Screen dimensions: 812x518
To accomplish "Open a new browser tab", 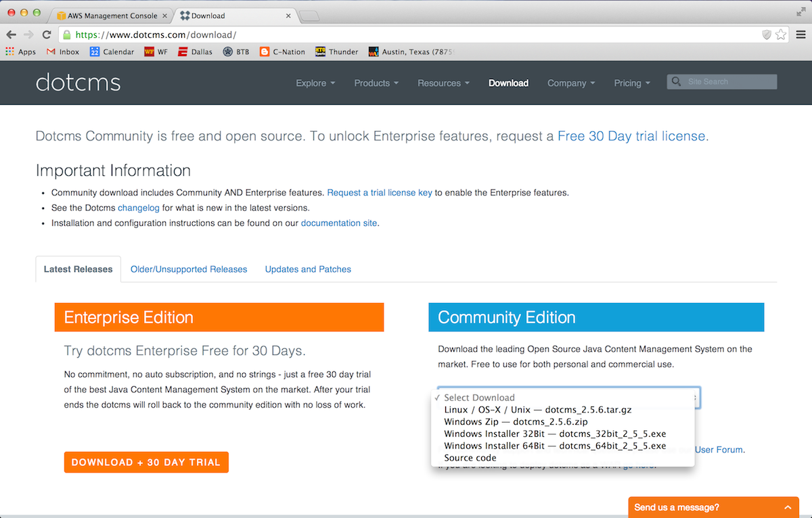I will pyautogui.click(x=309, y=16).
